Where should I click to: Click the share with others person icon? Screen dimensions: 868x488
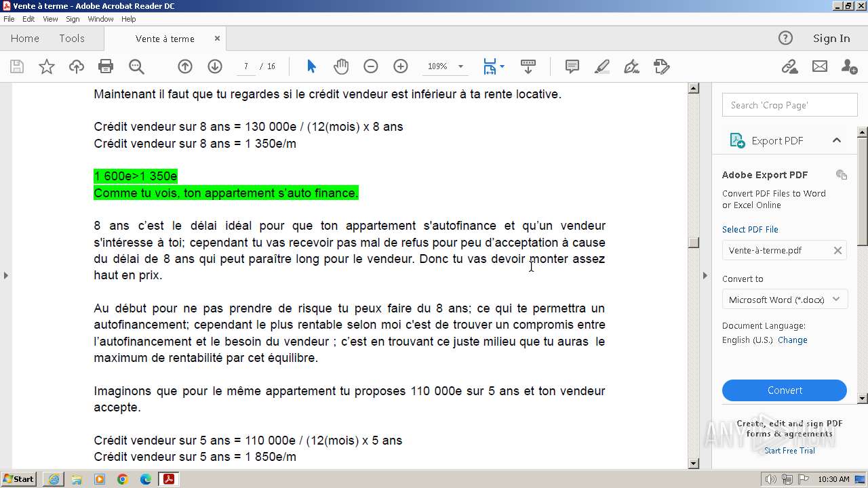849,66
